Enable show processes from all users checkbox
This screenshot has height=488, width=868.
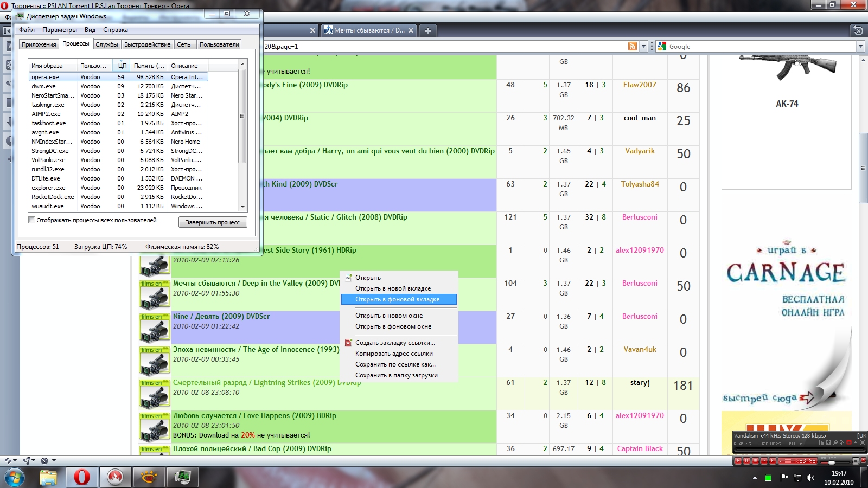click(32, 220)
